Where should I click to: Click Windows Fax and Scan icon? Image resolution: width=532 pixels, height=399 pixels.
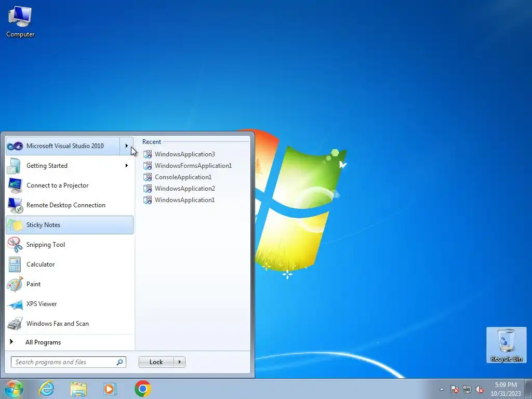tap(15, 324)
